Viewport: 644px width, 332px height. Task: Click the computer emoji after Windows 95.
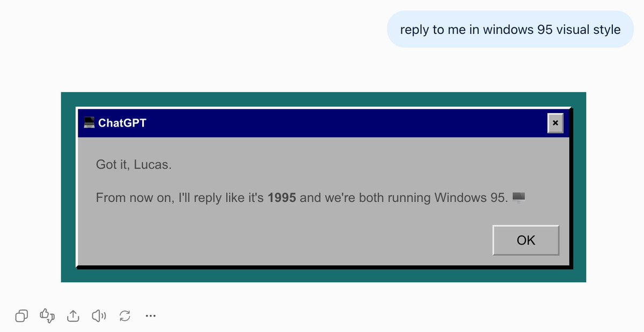518,197
